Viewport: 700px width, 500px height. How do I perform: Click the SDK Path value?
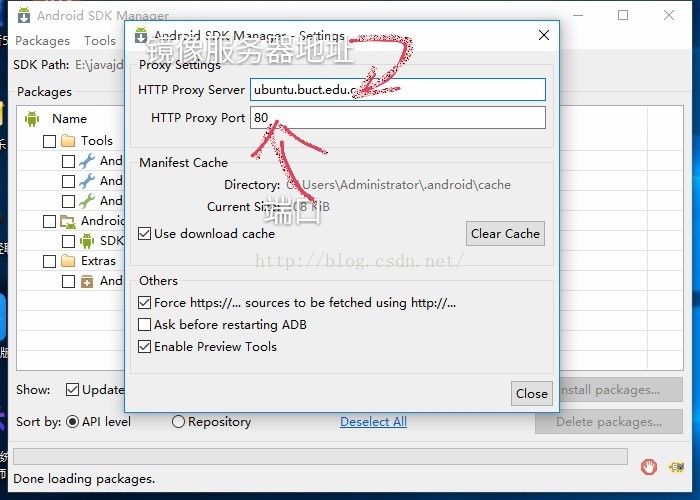(x=99, y=65)
